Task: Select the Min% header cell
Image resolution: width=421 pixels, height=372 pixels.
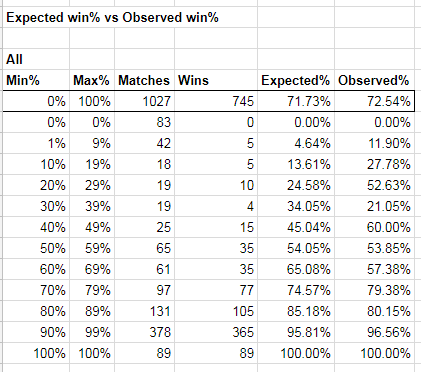Action: coord(36,80)
